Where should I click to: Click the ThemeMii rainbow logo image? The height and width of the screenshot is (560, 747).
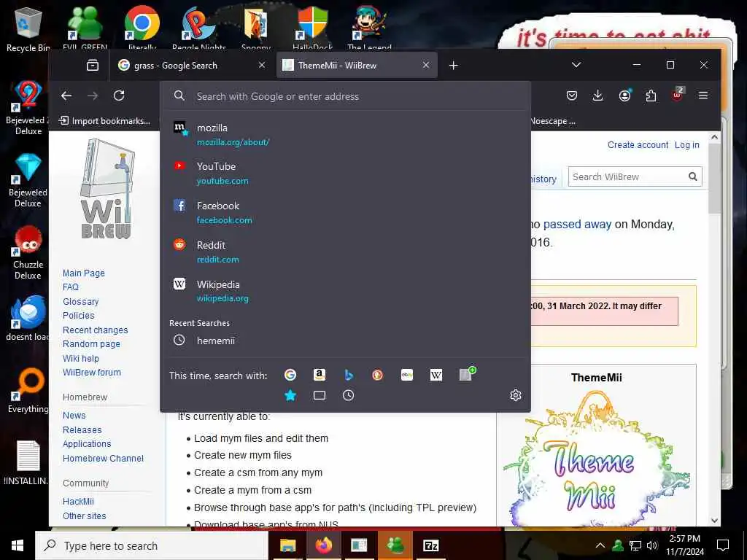[597, 458]
